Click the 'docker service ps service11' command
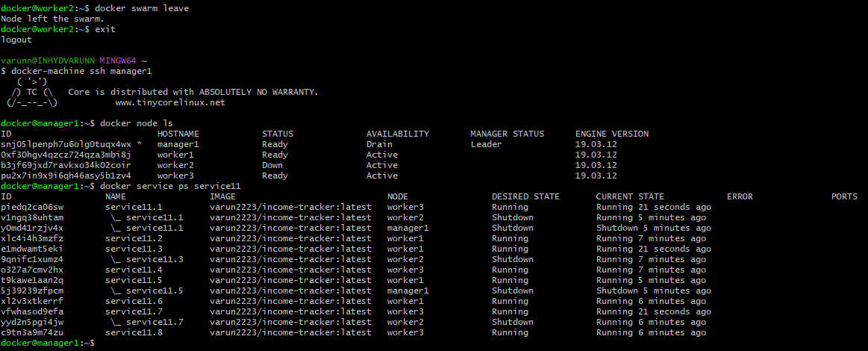 (x=170, y=186)
